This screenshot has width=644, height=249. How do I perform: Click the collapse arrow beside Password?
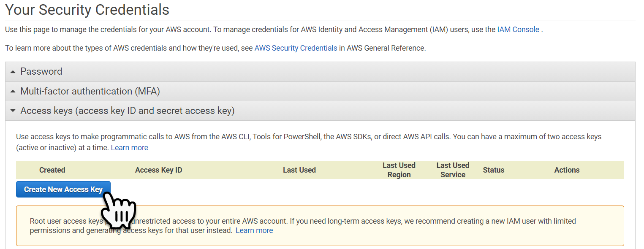tap(12, 71)
